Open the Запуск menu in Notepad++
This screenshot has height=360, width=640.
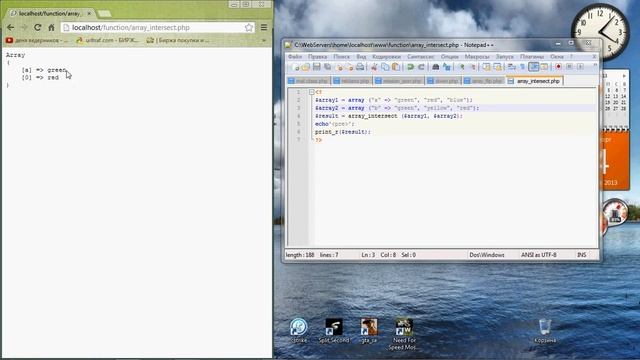[504, 57]
